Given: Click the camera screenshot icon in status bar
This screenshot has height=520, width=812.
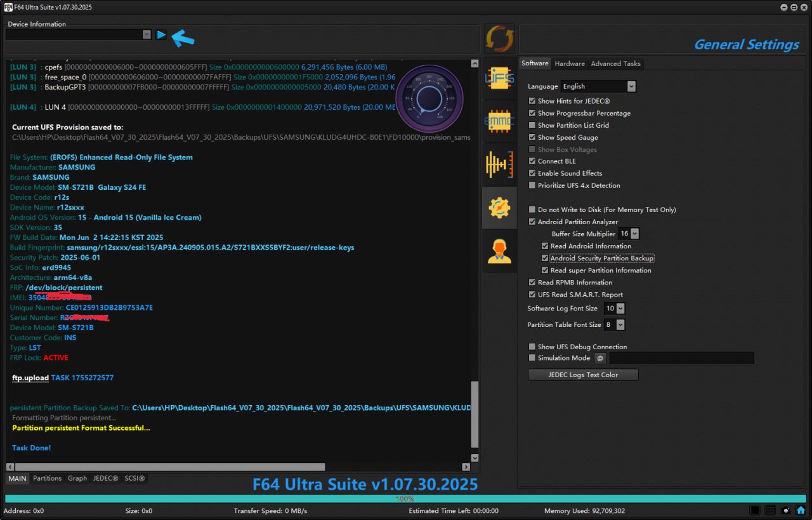Looking at the screenshot, I should coord(785,510).
